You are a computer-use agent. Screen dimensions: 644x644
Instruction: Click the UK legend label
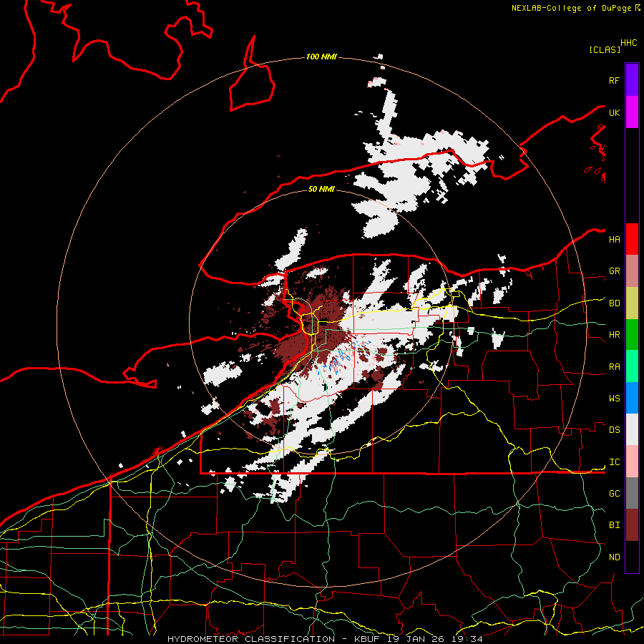coord(614,112)
